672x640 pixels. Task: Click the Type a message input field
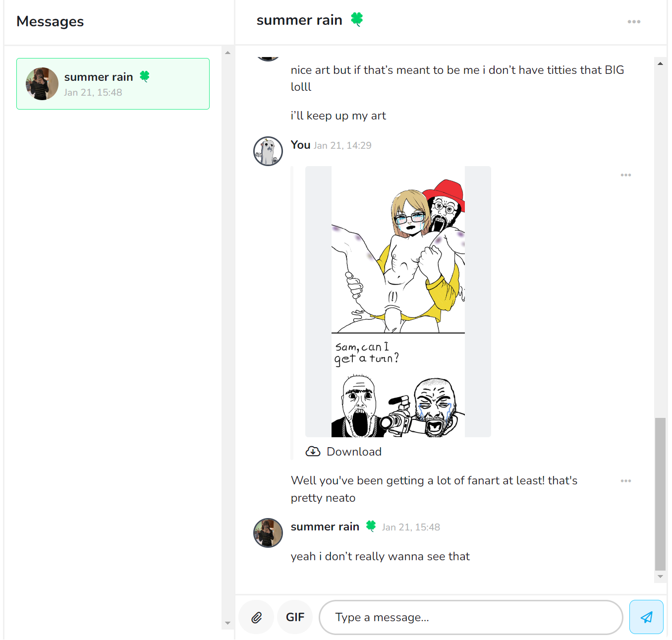471,617
